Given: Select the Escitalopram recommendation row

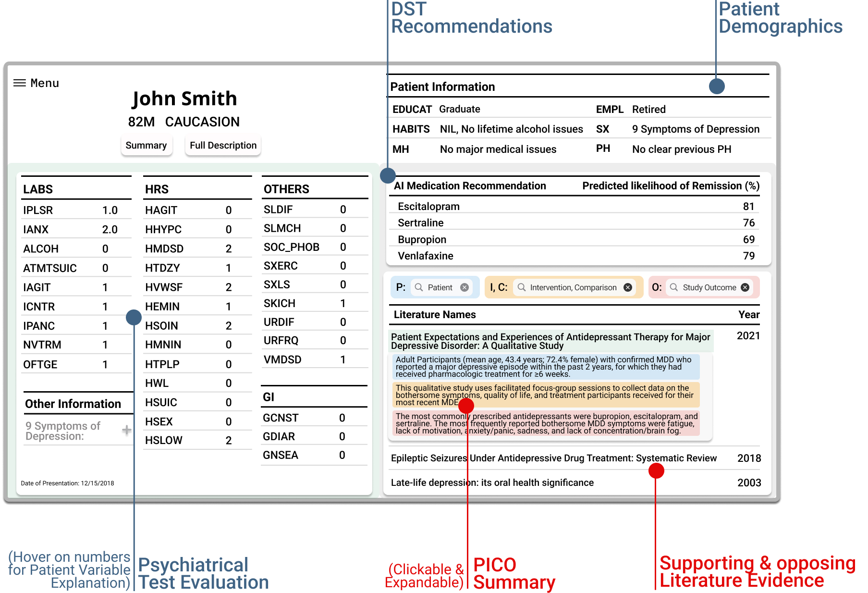Looking at the screenshot, I should coord(576,207).
